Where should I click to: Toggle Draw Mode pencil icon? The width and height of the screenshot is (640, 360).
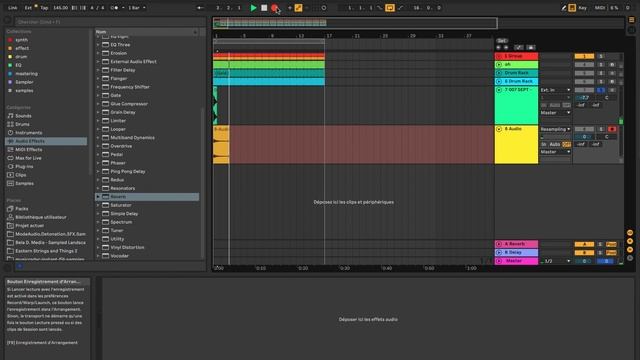tap(564, 8)
